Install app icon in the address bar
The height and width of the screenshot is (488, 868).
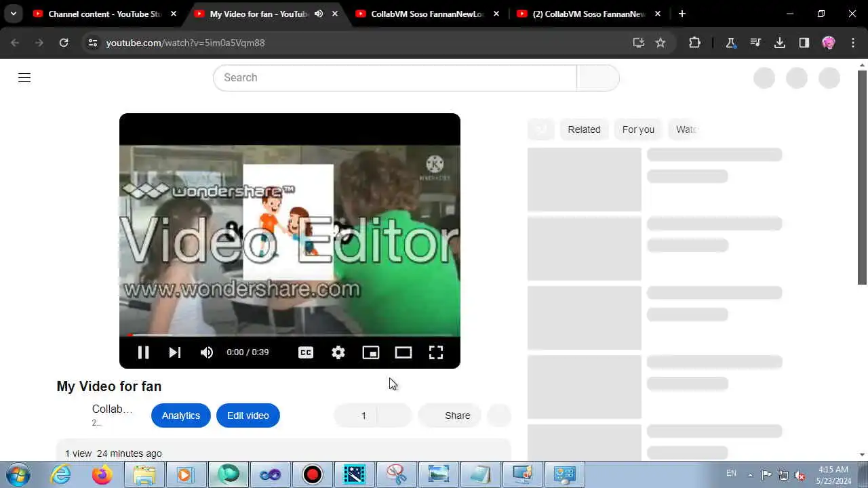639,43
